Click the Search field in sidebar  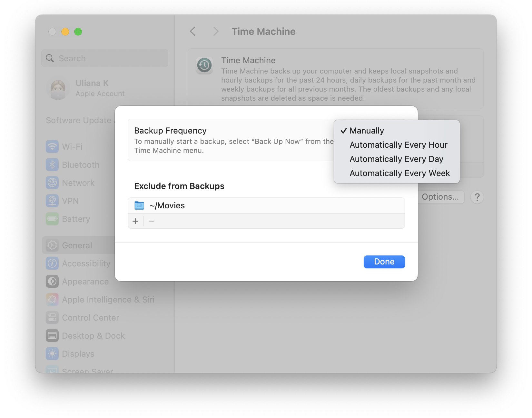[105, 58]
